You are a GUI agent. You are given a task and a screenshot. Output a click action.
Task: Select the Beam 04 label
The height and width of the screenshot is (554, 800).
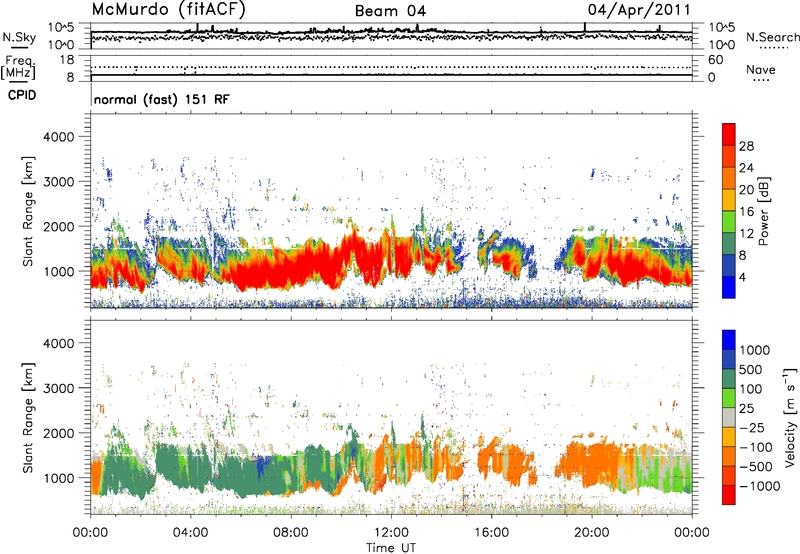pyautogui.click(x=390, y=11)
